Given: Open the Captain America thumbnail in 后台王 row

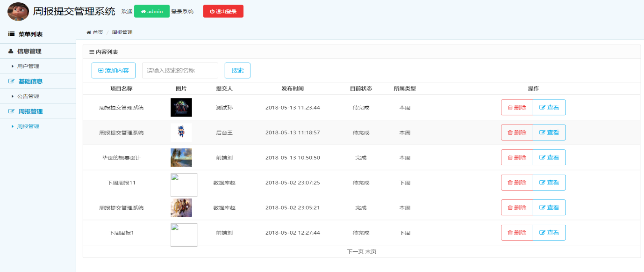Looking at the screenshot, I should click(x=181, y=132).
